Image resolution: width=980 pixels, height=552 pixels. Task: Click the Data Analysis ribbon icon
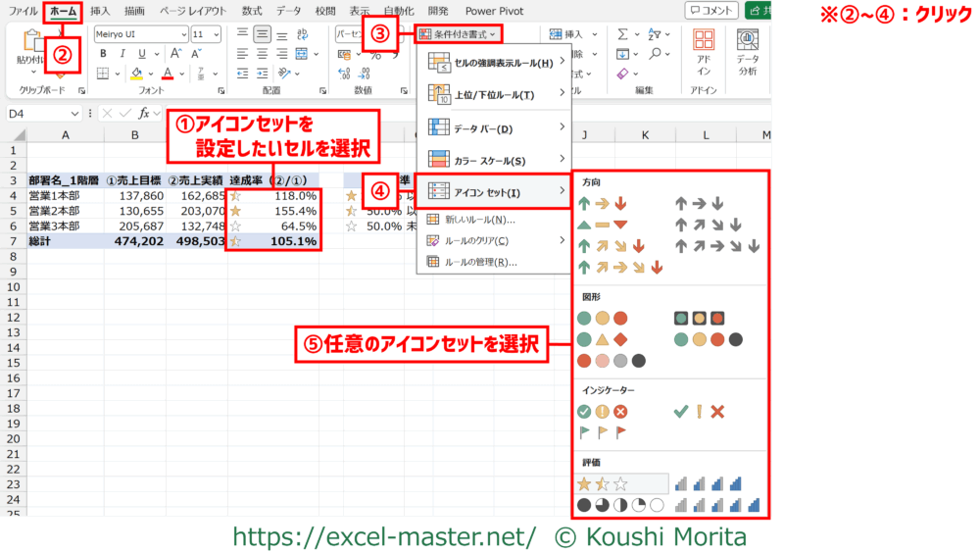[747, 53]
